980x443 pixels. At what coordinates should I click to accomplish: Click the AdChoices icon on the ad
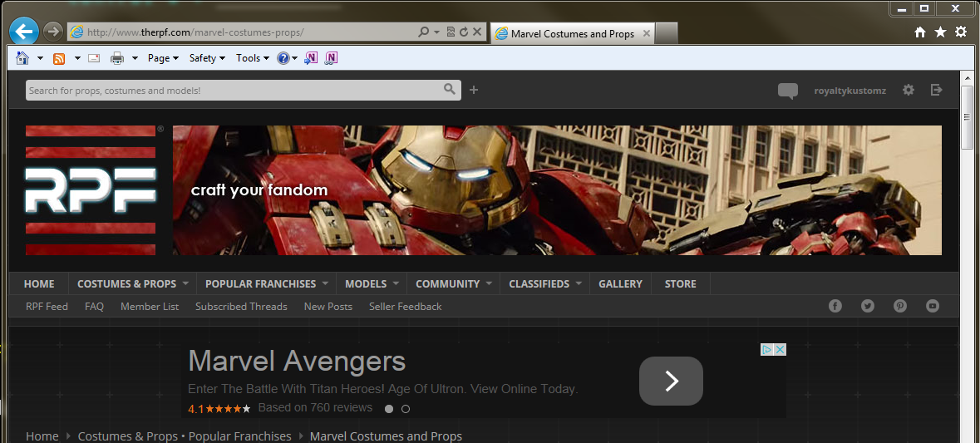click(x=767, y=350)
